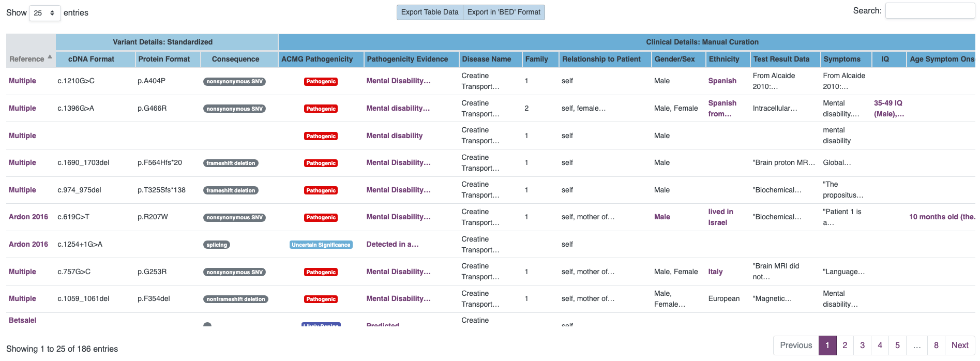Sort by Protein Format column
The image size is (980, 361).
click(x=168, y=59)
